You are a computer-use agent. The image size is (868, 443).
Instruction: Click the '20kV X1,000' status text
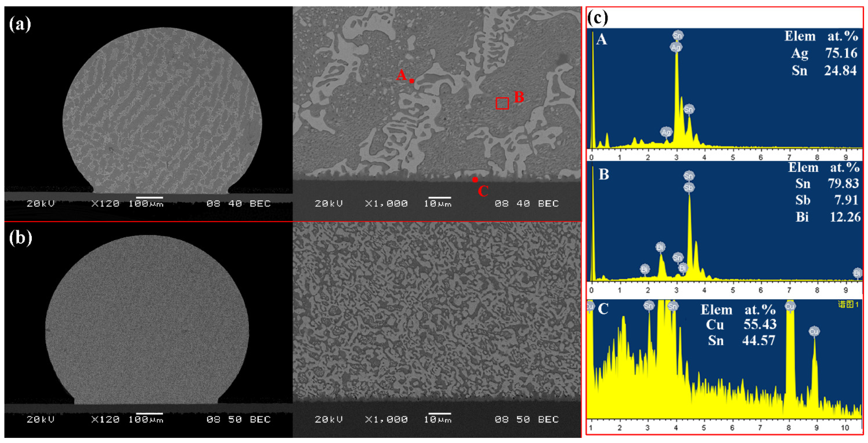[357, 203]
